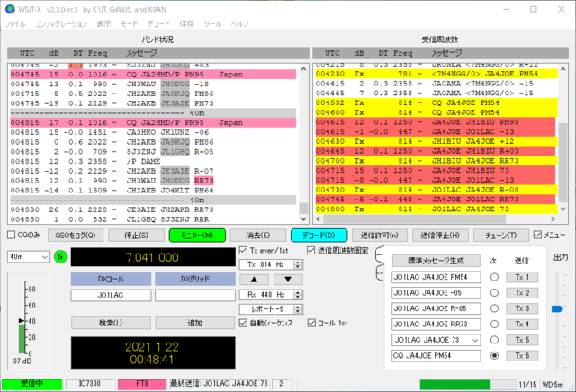Click the 出力 power slider handle
Viewport: 576px width, 392px height.
pos(557,309)
